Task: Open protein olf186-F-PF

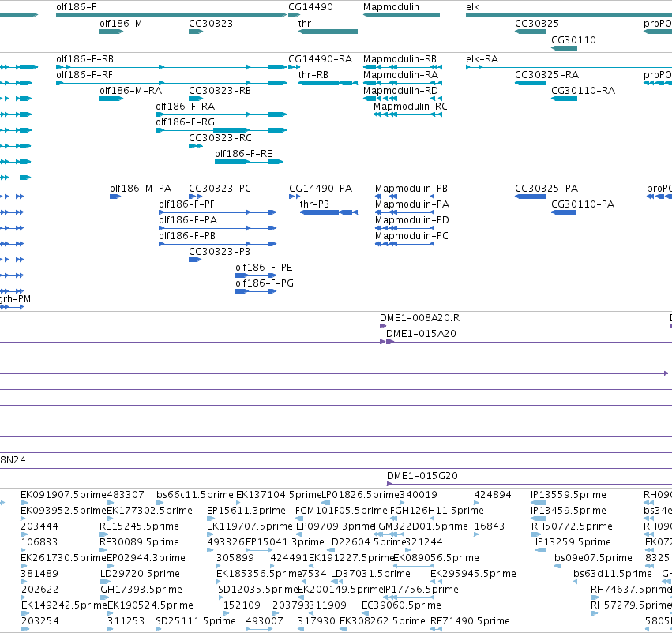Action: (x=218, y=212)
